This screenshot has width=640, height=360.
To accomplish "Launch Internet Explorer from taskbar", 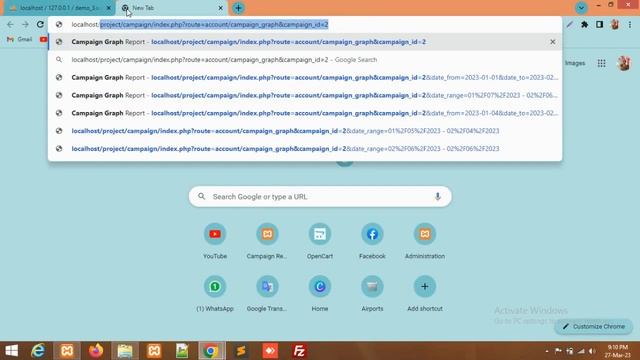I will pyautogui.click(x=38, y=351).
